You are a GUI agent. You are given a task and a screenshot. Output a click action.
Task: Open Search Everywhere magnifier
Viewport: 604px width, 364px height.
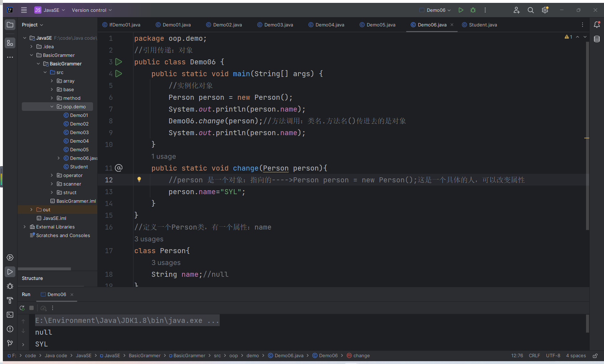pos(531,10)
